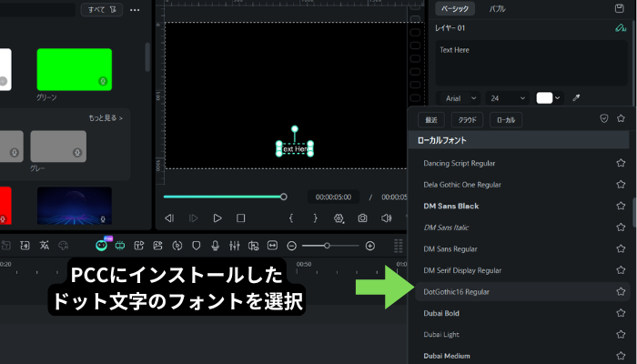Click the download icon on green thumbnail

(x=103, y=81)
